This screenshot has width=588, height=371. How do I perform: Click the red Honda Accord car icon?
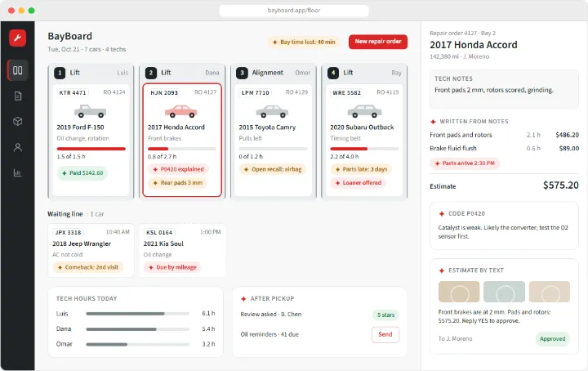pos(181,111)
